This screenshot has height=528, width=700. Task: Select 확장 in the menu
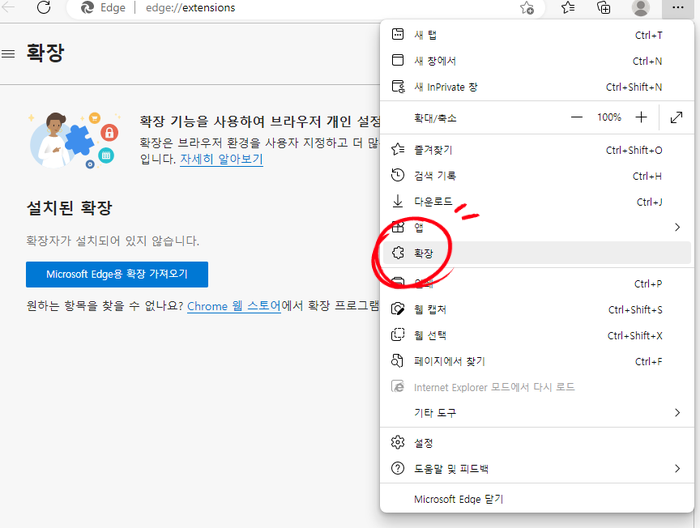[x=536, y=253]
